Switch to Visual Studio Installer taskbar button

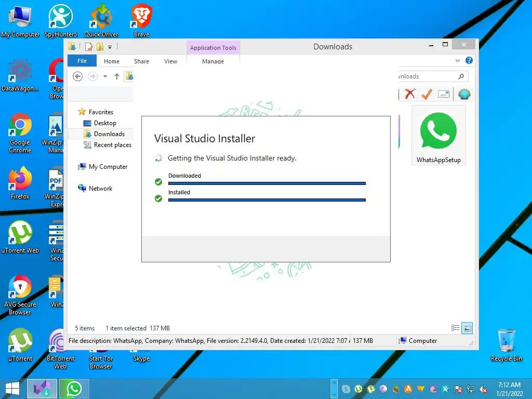42,389
